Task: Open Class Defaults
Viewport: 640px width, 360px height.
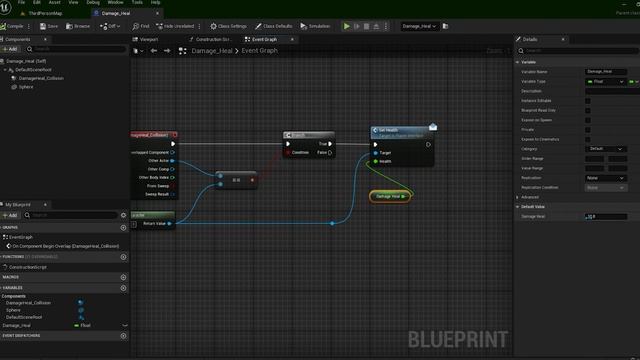Action: [x=273, y=26]
